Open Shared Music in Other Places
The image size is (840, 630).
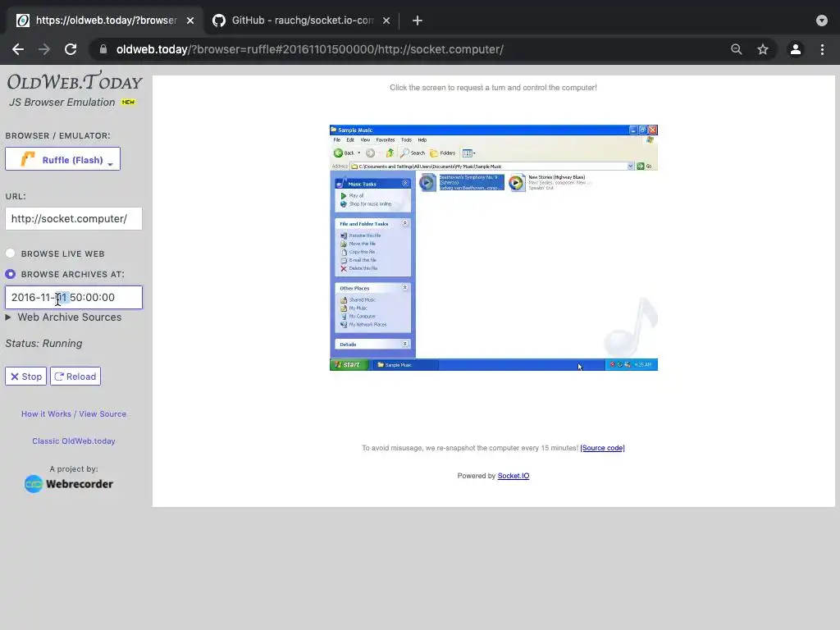358,300
